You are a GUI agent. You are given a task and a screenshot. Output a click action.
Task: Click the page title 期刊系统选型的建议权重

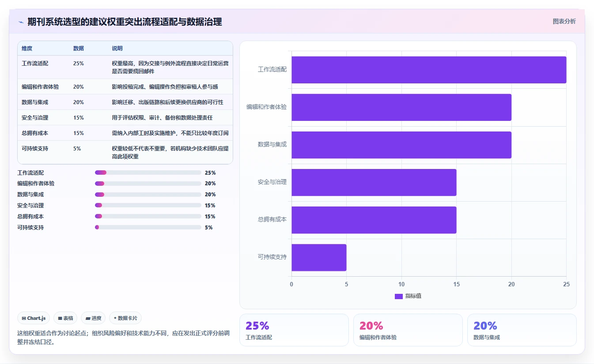(125, 22)
